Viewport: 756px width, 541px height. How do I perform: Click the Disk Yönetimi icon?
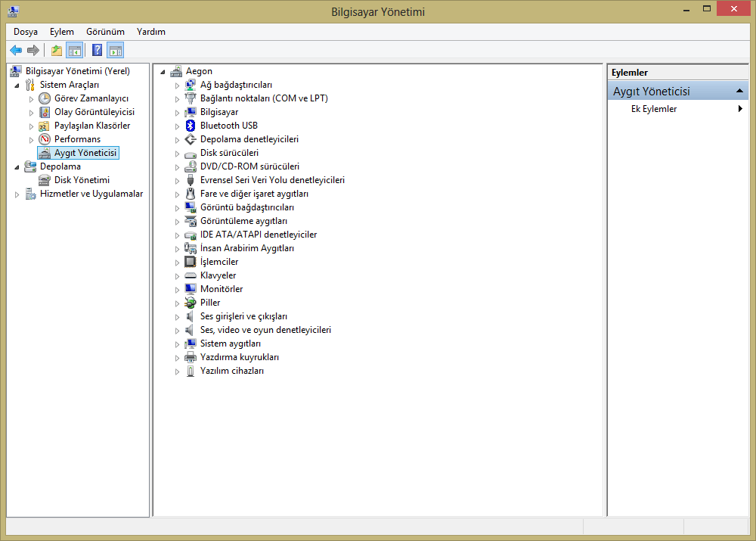(x=45, y=180)
